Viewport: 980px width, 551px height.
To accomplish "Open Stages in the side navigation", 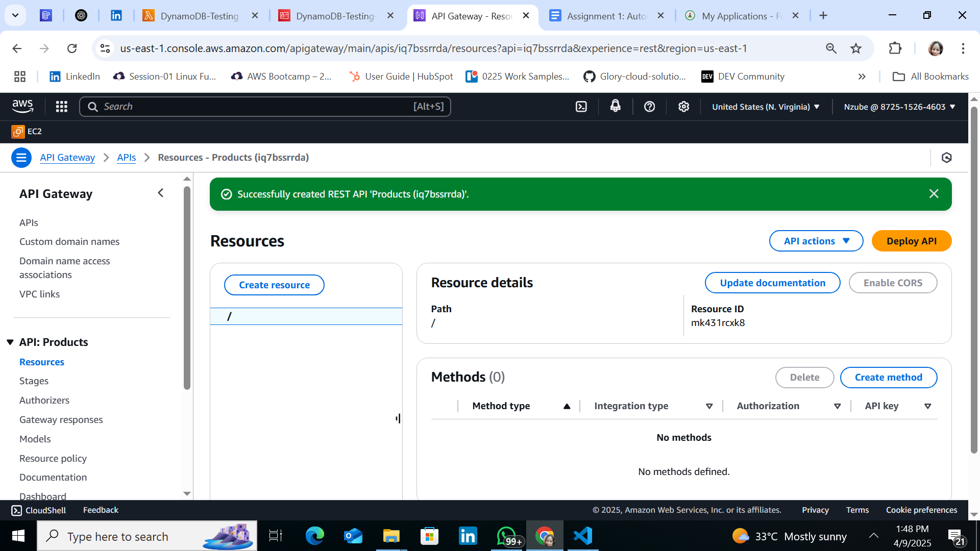I will click(x=34, y=381).
